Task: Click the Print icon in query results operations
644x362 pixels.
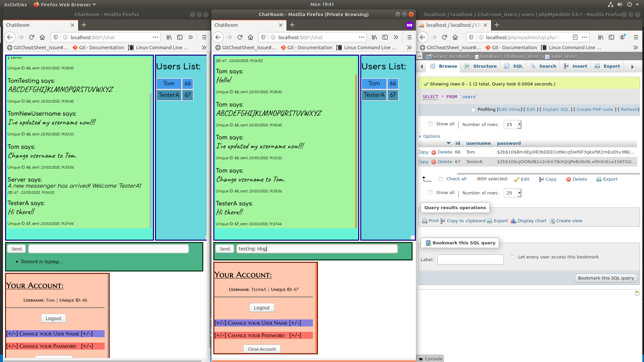Action: [425, 221]
